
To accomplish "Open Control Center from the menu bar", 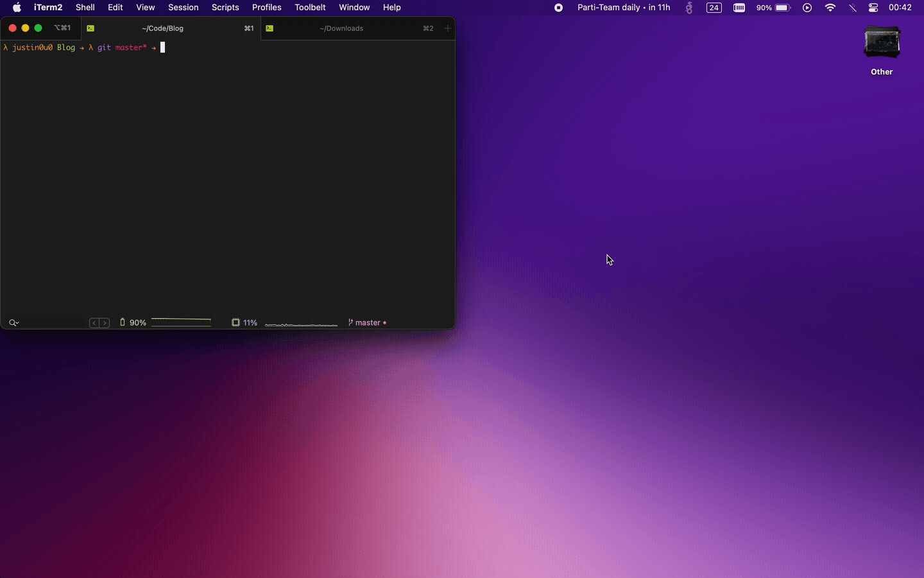I will pyautogui.click(x=873, y=8).
